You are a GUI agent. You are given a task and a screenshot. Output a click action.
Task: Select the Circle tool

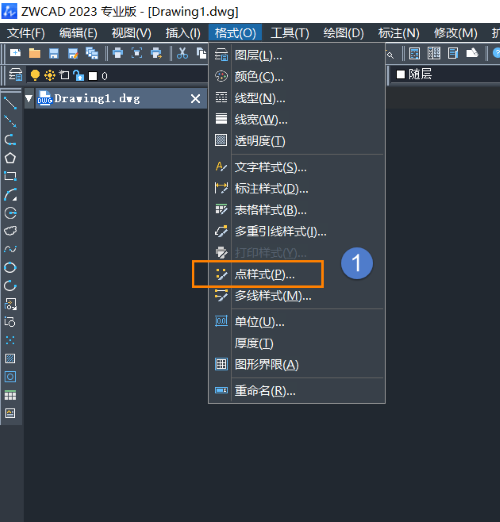(10, 213)
